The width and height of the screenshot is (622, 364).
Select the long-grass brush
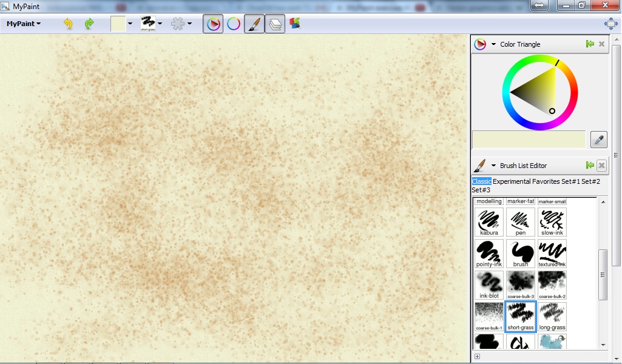(552, 317)
